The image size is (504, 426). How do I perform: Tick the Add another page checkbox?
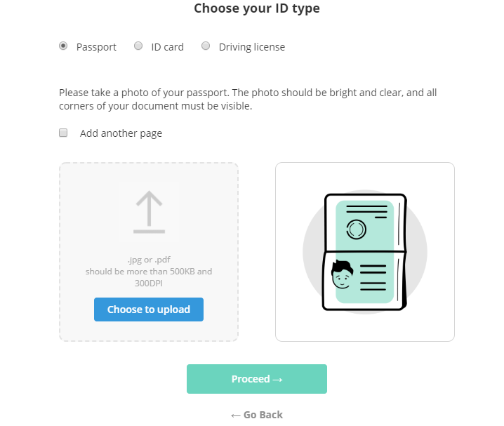(x=63, y=133)
